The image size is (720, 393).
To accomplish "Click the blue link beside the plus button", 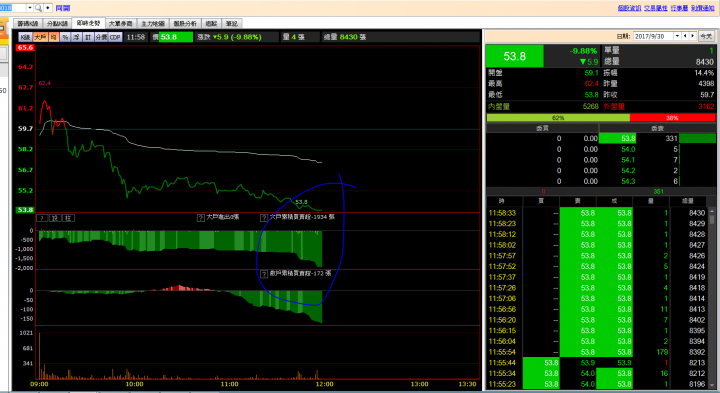I will coord(63,8).
